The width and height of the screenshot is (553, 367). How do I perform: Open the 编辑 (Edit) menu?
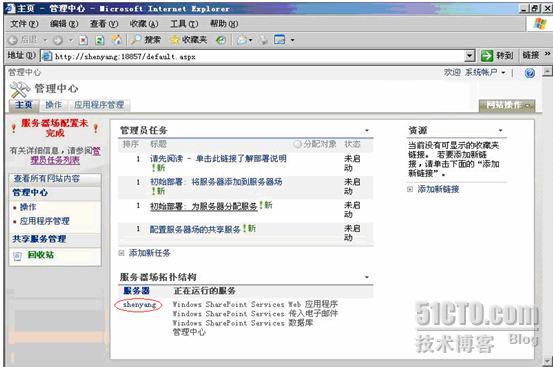64,24
